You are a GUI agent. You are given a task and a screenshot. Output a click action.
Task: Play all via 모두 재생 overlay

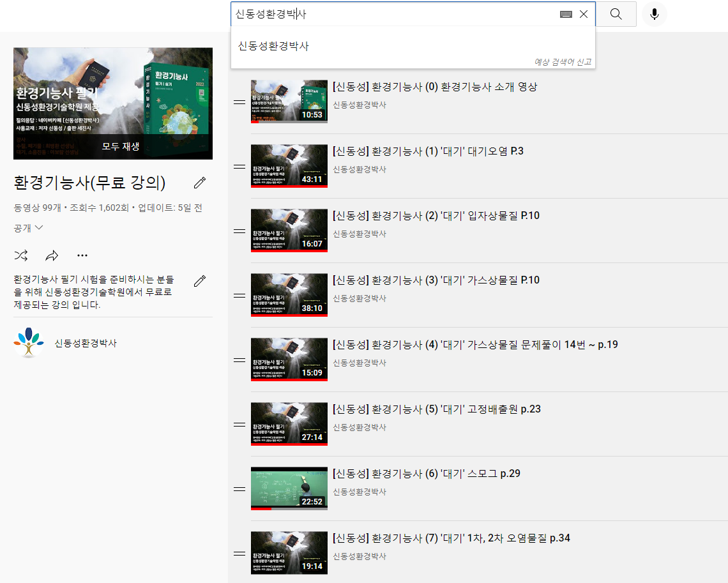(x=121, y=146)
